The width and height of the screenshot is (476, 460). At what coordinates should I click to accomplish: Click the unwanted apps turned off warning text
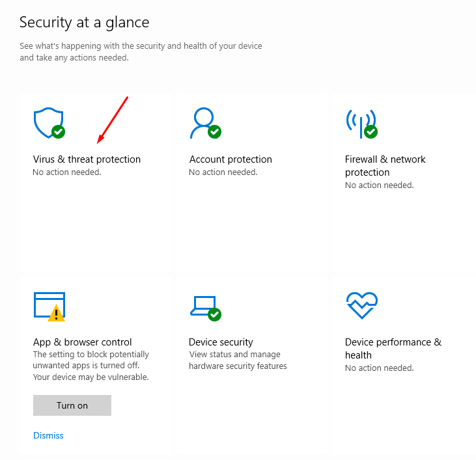pyautogui.click(x=91, y=366)
